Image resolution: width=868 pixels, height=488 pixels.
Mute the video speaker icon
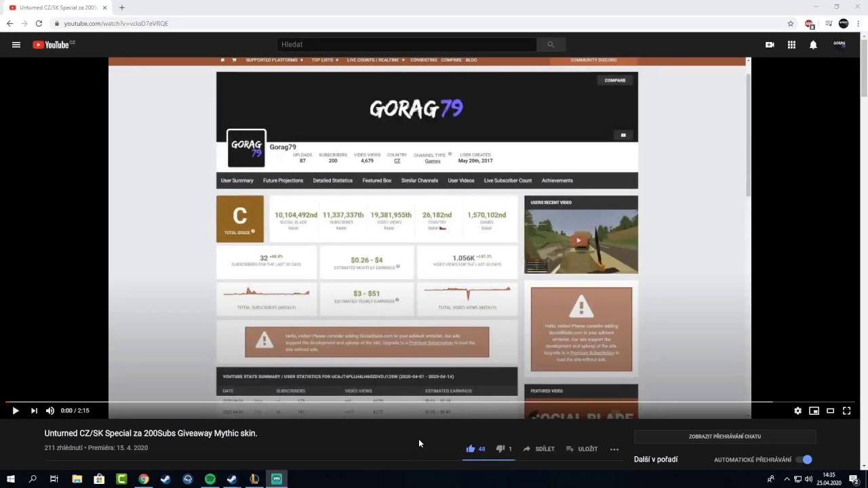pyautogui.click(x=50, y=411)
